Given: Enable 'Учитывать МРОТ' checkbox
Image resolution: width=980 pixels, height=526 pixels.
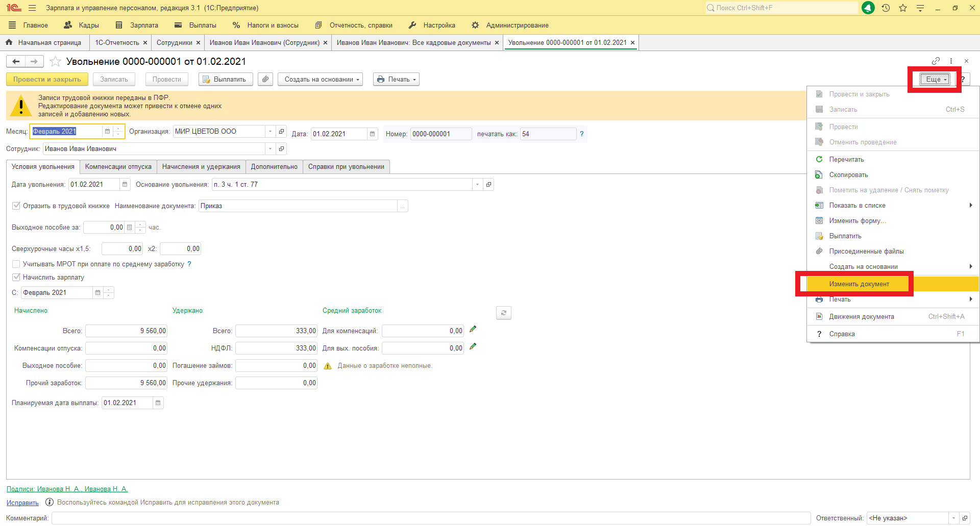Looking at the screenshot, I should point(16,264).
